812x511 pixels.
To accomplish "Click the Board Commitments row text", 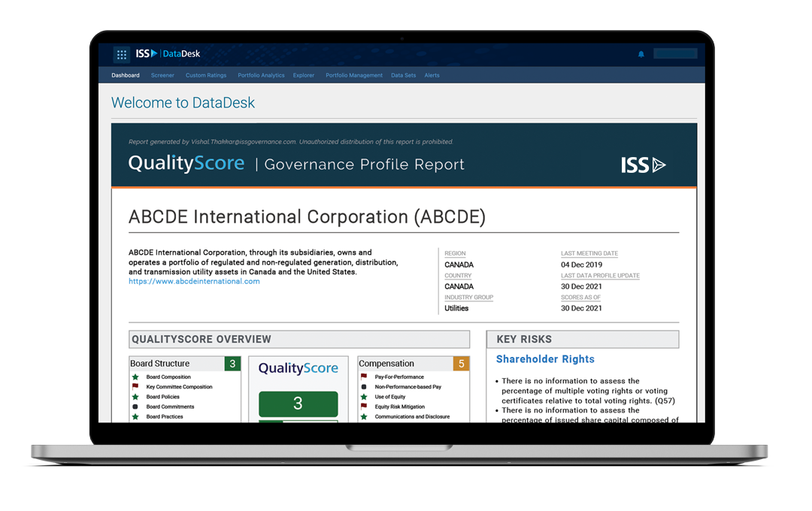I will 170,407.
